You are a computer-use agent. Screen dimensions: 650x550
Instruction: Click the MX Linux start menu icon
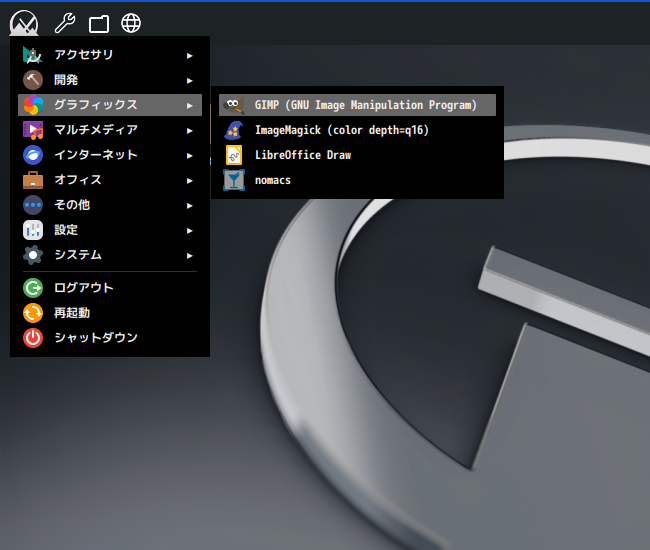[x=24, y=23]
